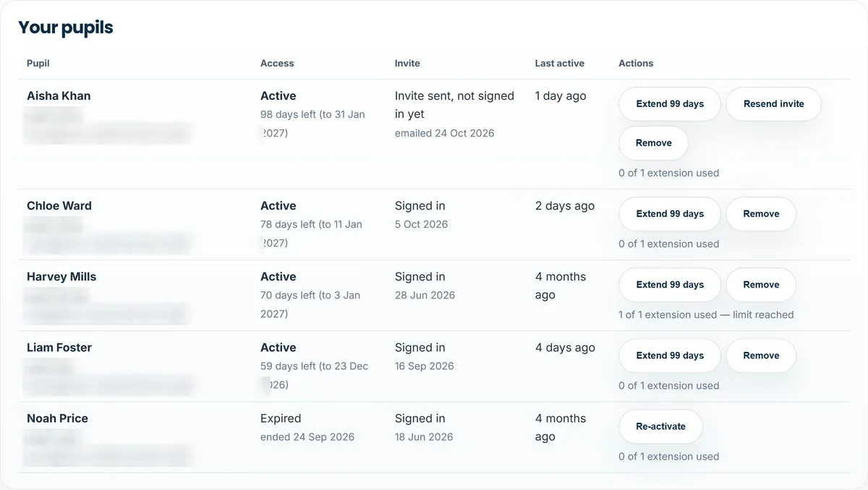The image size is (868, 490).
Task: Click Liam Foster's '16 Sep 2026' sign-in date
Action: point(425,366)
